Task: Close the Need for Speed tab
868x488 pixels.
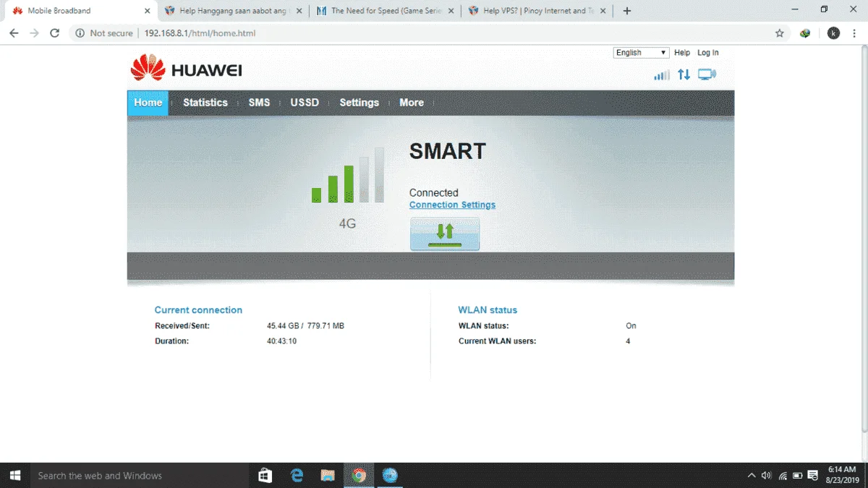Action: point(451,11)
